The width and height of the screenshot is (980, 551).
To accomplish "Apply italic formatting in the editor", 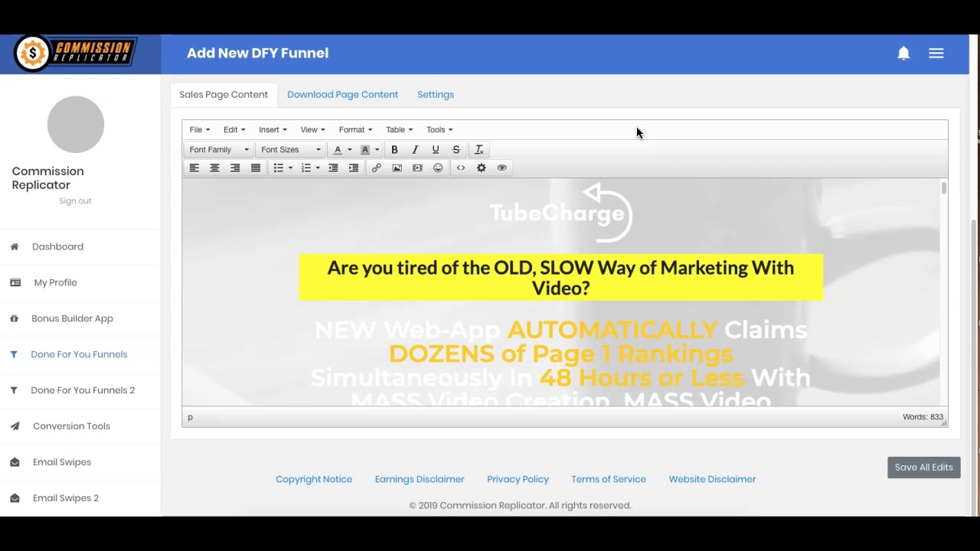I will pos(415,150).
